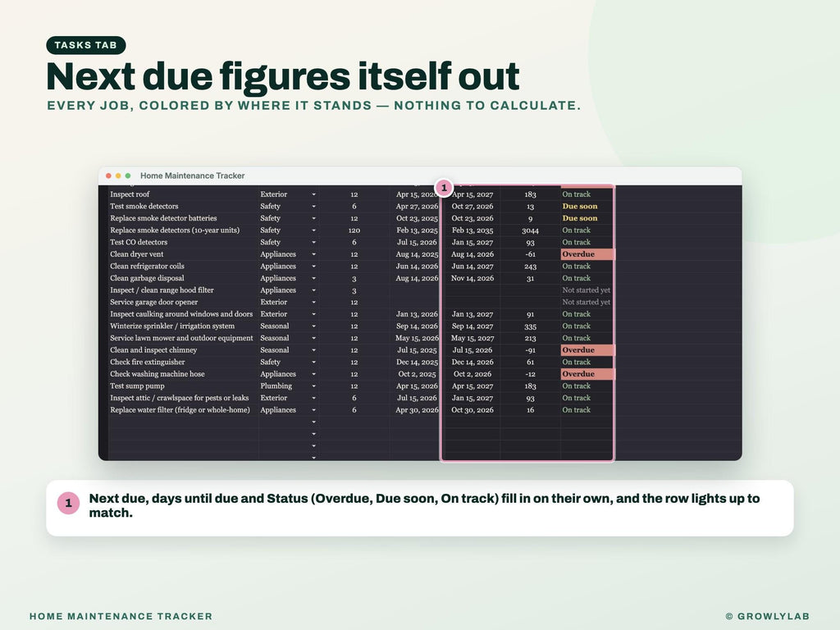Image resolution: width=840 pixels, height=630 pixels.
Task: Select next due date 'Oct 27, 2026'
Action: pos(472,206)
